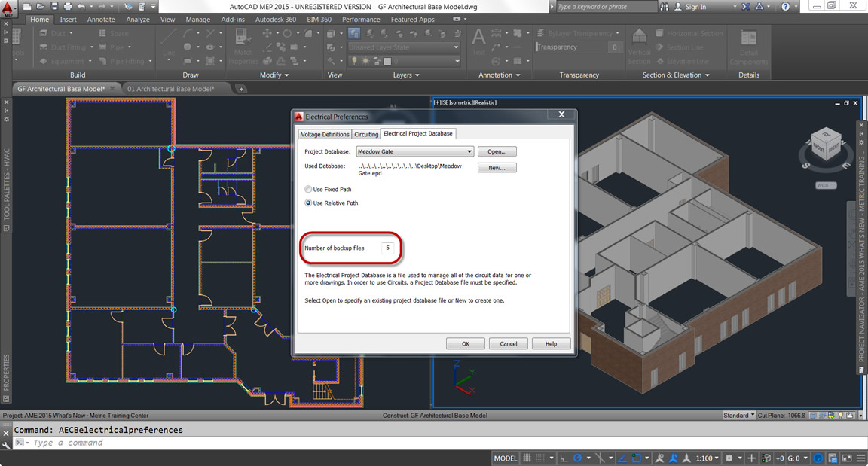Select the Use Relative Path radio button
Image resolution: width=868 pixels, height=466 pixels.
[308, 203]
